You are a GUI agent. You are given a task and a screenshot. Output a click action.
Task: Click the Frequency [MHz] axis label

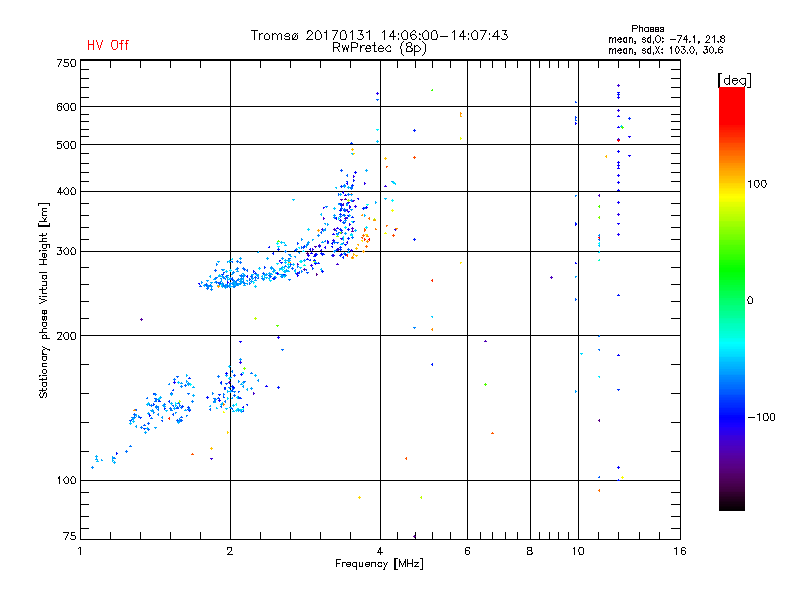click(x=379, y=565)
